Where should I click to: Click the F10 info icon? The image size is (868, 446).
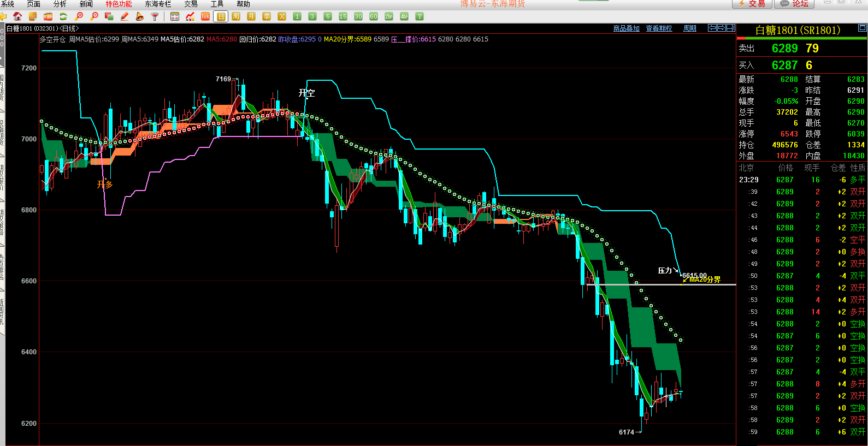(x=48, y=16)
